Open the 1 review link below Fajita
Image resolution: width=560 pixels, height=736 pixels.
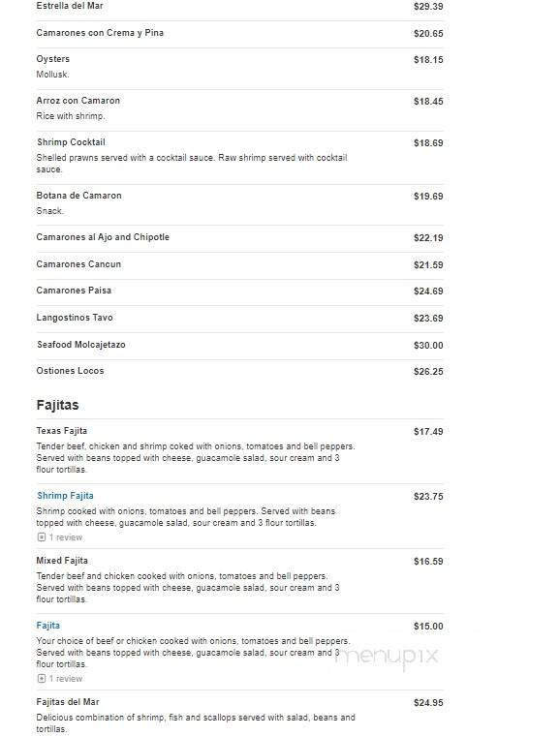click(66, 678)
